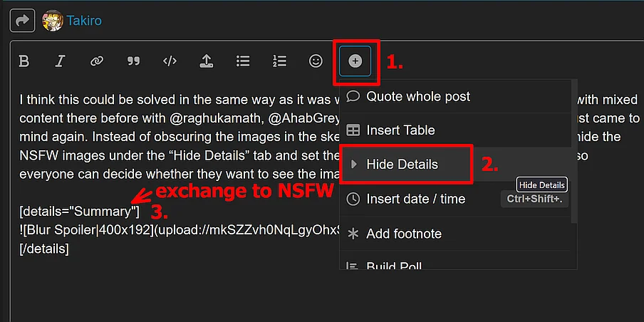Create a numbered list
Image resolution: width=644 pixels, height=322 pixels.
[x=279, y=61]
